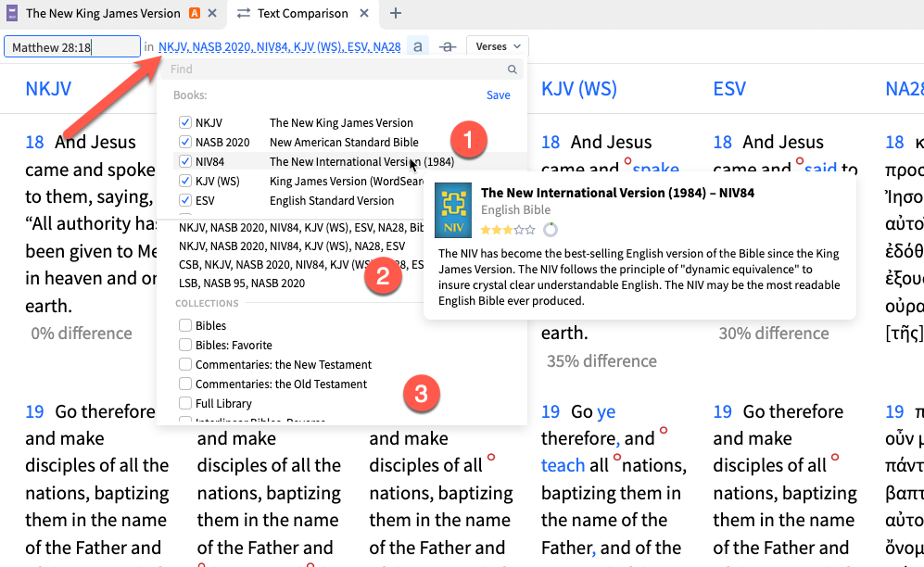The width and height of the screenshot is (924, 567).
Task: Toggle the strikethrough 'a' differences button
Action: [x=448, y=46]
